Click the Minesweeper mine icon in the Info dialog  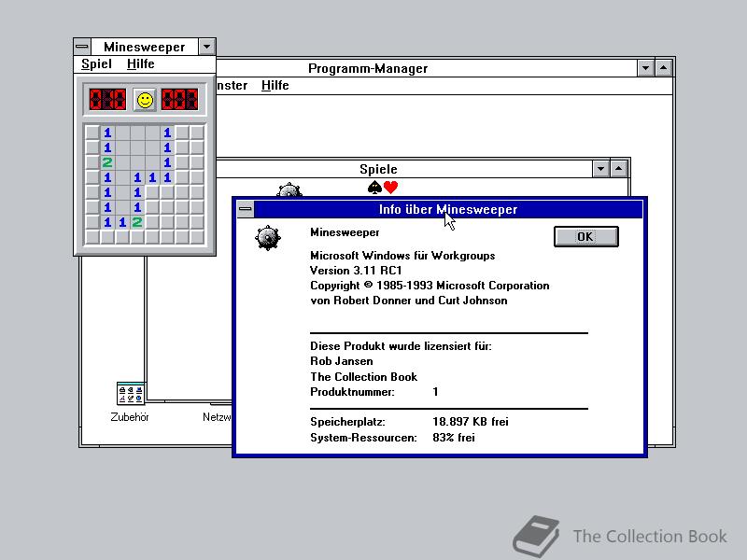(x=268, y=238)
